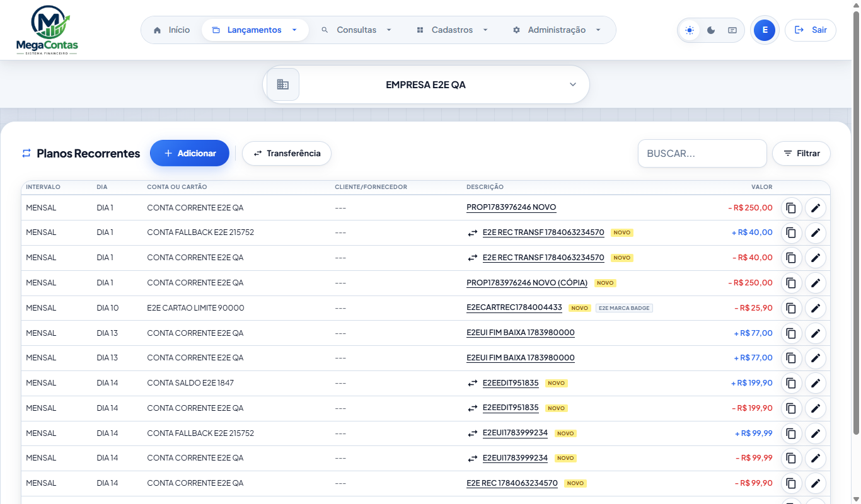Viewport: 861px width, 504px height.
Task: Edit the E2EEDIT951835 +R$ 199,90 plan
Action: pyautogui.click(x=816, y=383)
